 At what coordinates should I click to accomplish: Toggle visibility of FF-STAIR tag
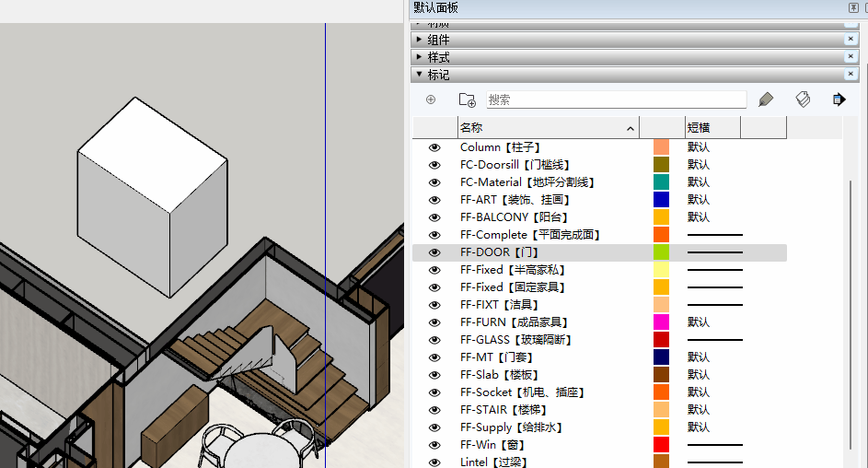click(x=434, y=410)
